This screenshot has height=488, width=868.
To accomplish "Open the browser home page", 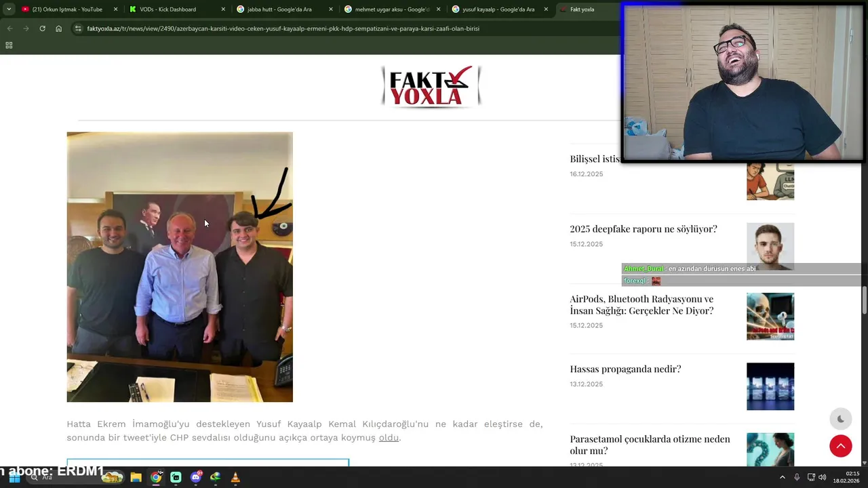I will (58, 28).
